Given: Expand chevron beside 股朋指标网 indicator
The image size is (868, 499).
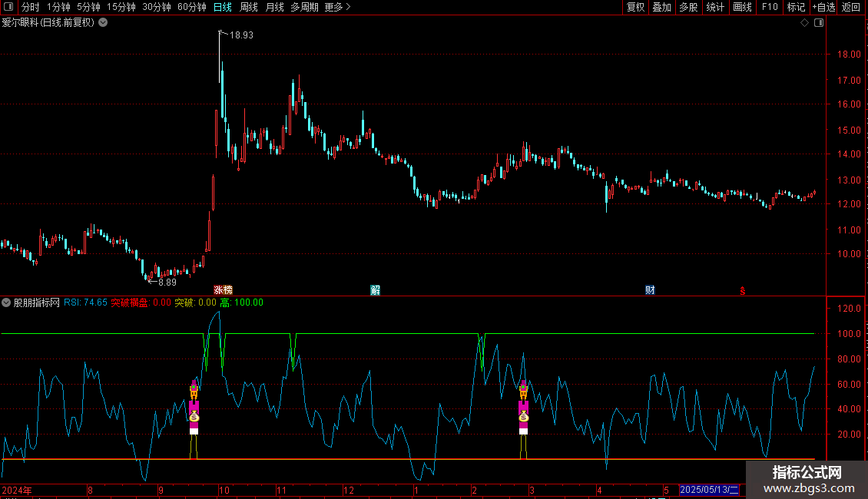Looking at the screenshot, I should pos(6,302).
